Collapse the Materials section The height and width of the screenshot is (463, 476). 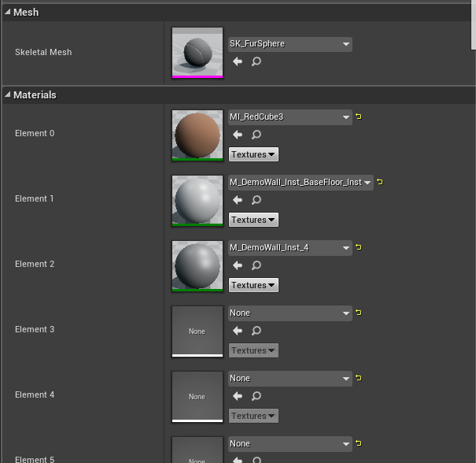8,94
